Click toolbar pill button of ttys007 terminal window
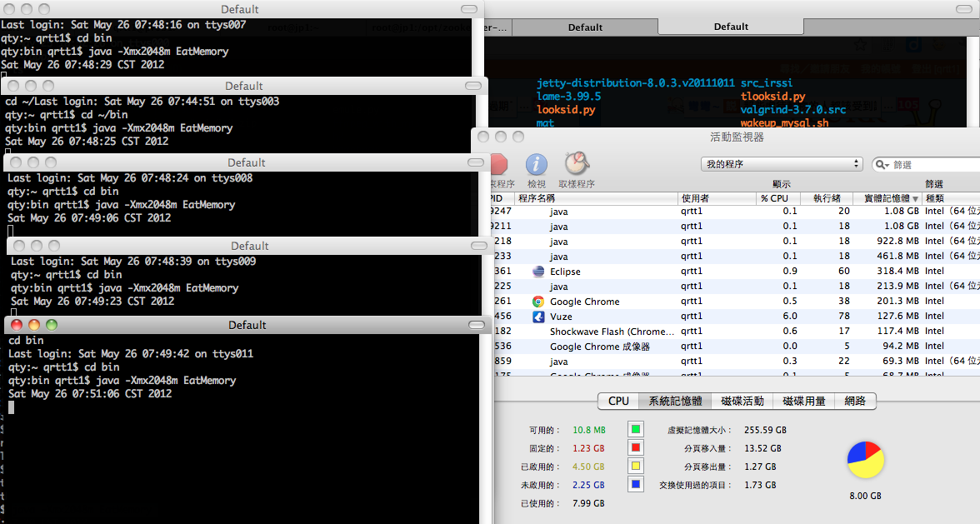980x524 pixels. coord(468,9)
